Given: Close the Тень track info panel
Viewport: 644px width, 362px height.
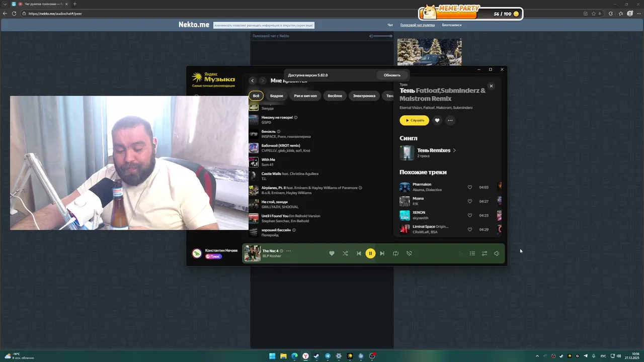Looking at the screenshot, I should 492,86.
